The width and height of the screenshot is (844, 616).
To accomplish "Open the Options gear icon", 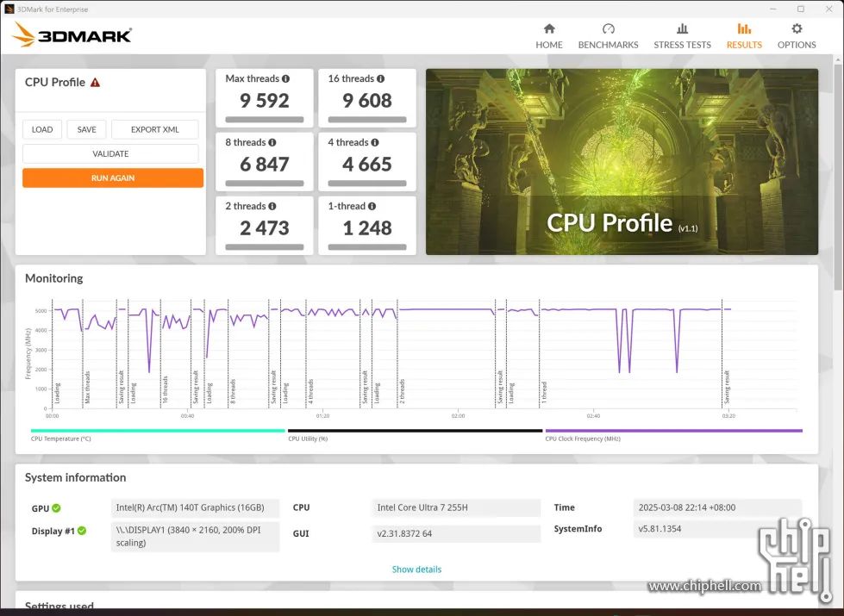I will point(797,28).
